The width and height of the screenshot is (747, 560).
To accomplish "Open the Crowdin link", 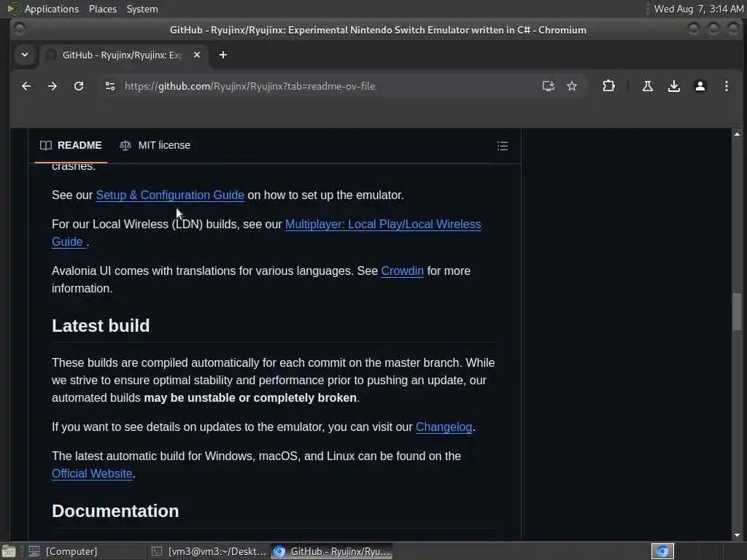I will (x=402, y=271).
